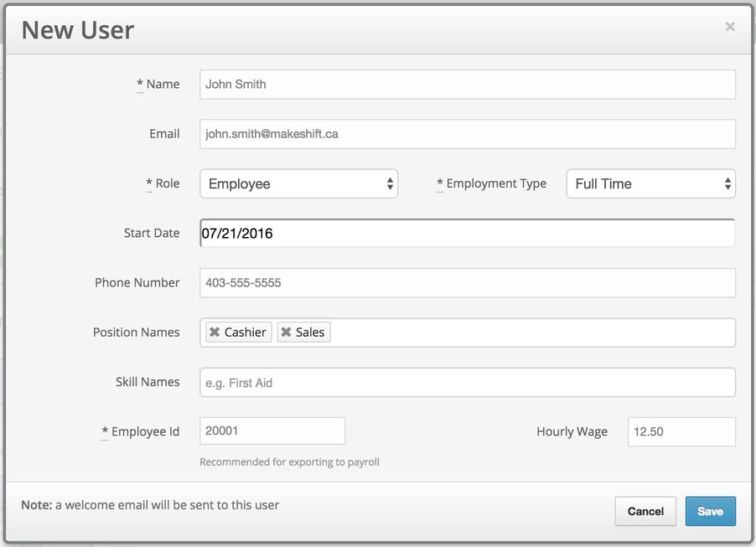Close the New User dialog

(729, 27)
